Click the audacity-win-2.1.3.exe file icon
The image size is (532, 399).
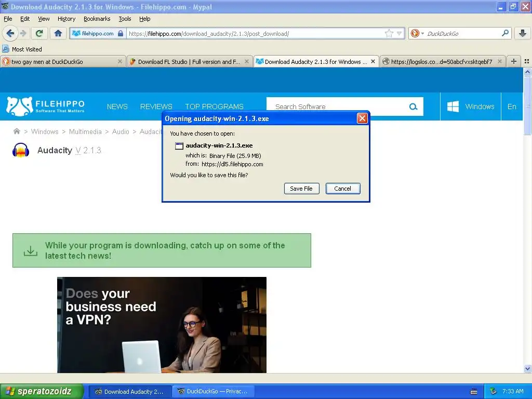click(179, 146)
